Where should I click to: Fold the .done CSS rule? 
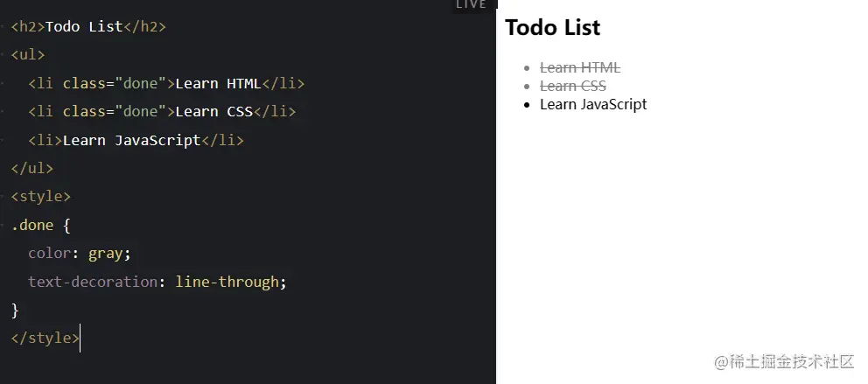tap(3, 226)
